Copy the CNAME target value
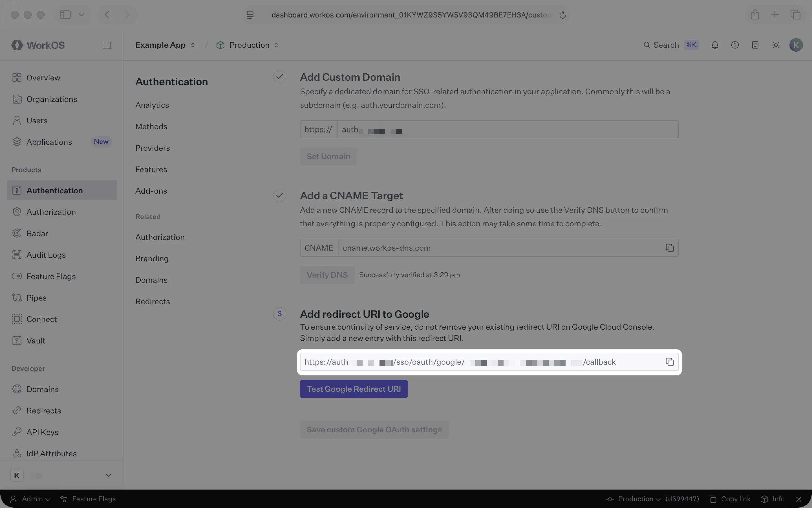The height and width of the screenshot is (508, 812). click(x=670, y=248)
